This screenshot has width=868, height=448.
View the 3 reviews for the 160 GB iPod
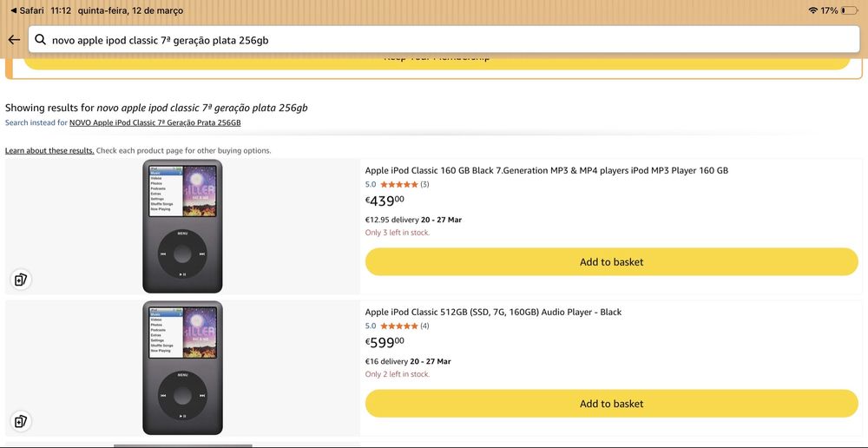click(x=424, y=184)
